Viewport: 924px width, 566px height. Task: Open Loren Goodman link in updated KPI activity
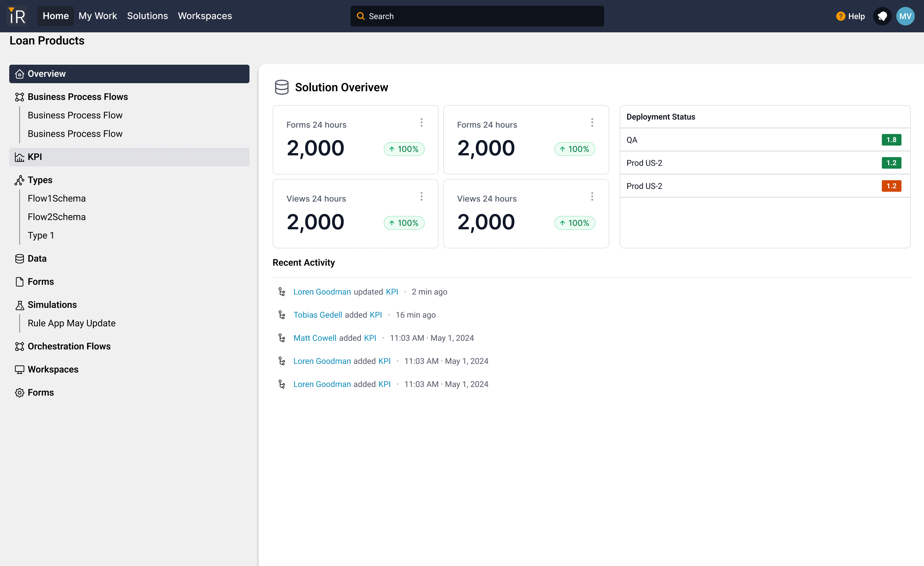coord(322,291)
